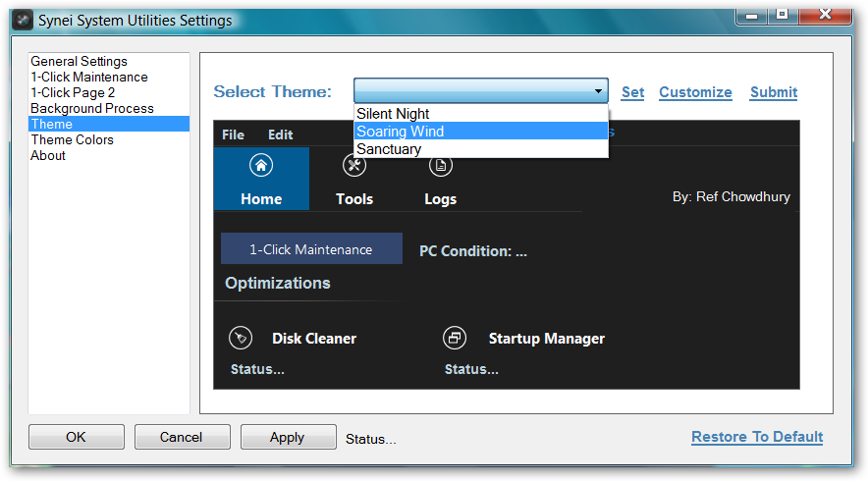Click the OK button
Image resolution: width=868 pixels, height=481 pixels.
tap(77, 437)
